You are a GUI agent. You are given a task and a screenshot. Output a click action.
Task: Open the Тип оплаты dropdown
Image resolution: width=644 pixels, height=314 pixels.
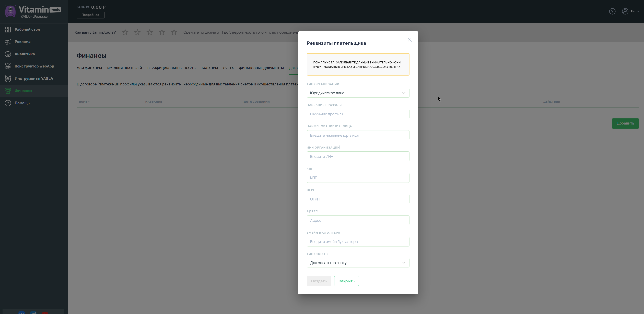pyautogui.click(x=358, y=263)
